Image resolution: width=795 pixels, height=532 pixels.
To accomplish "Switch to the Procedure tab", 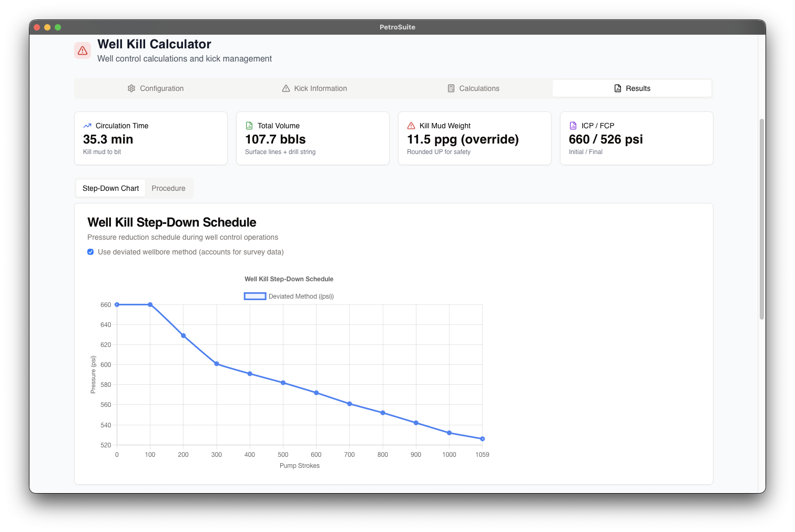I will (168, 188).
